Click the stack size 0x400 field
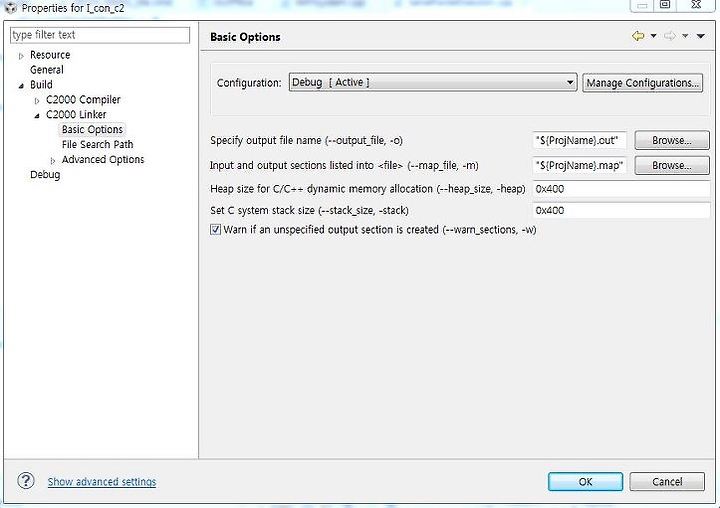 pos(621,210)
